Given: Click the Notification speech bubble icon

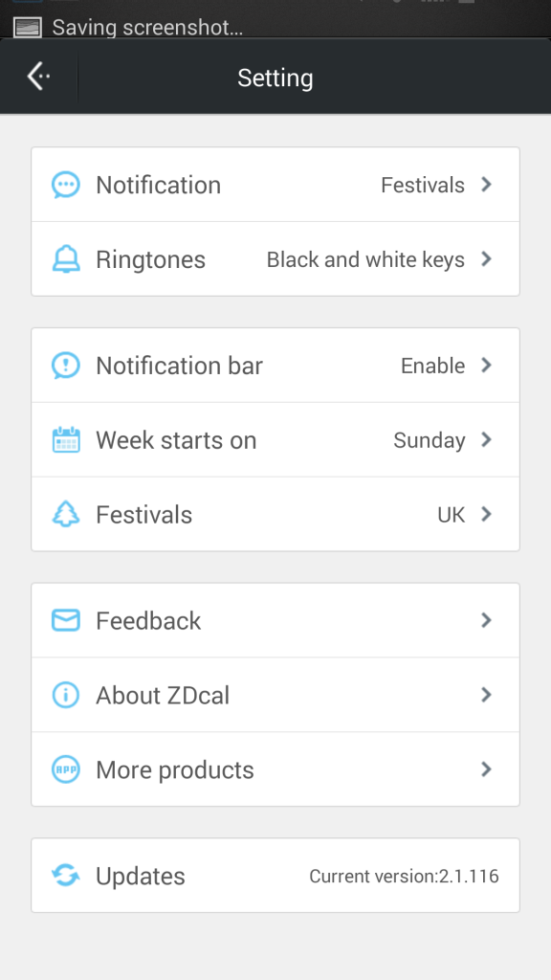Looking at the screenshot, I should 66,185.
